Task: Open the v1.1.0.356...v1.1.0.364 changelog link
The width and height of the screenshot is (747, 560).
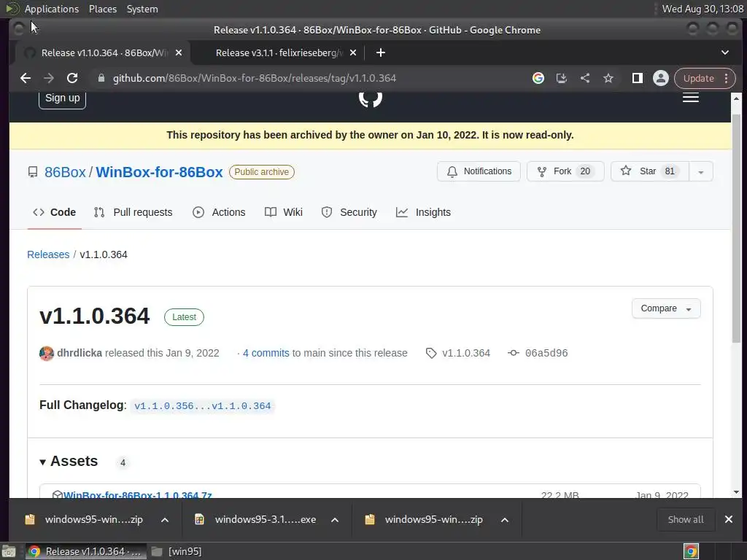Action: [203, 406]
